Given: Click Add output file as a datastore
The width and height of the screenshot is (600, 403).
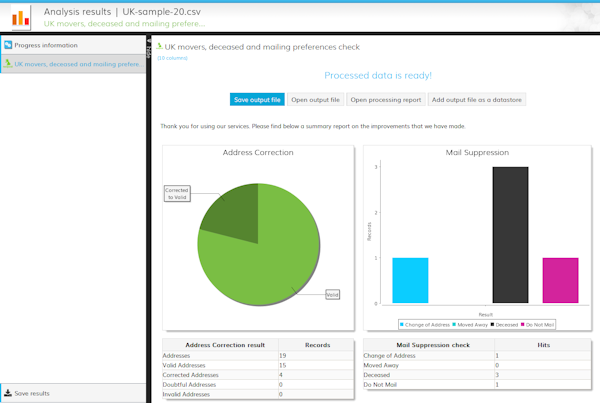Looking at the screenshot, I should tap(476, 100).
